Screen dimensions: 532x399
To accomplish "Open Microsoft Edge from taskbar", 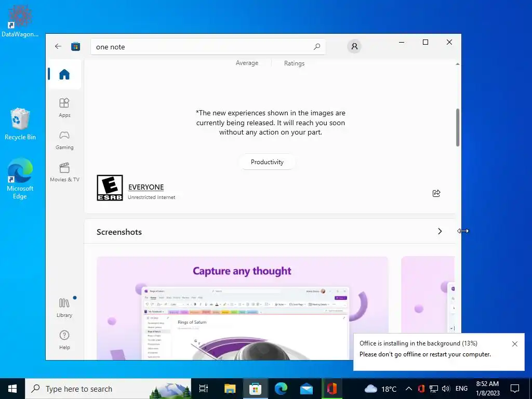I will (281, 389).
